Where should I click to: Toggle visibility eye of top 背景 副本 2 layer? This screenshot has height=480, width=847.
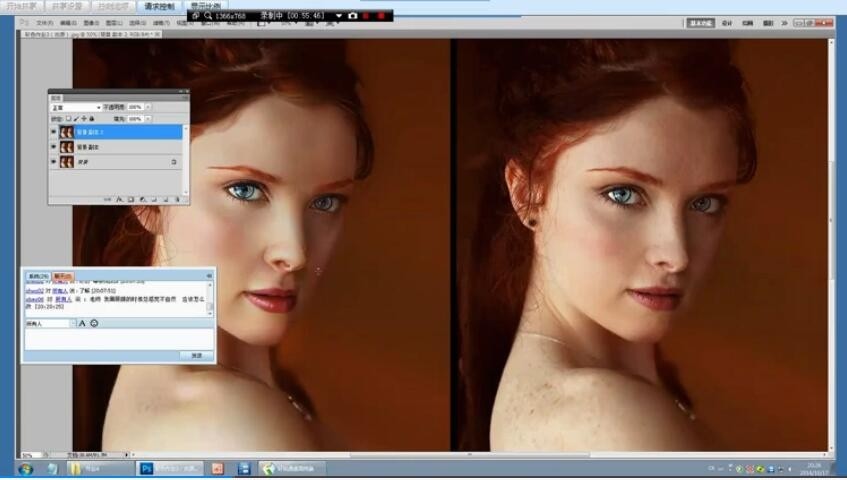pyautogui.click(x=53, y=132)
